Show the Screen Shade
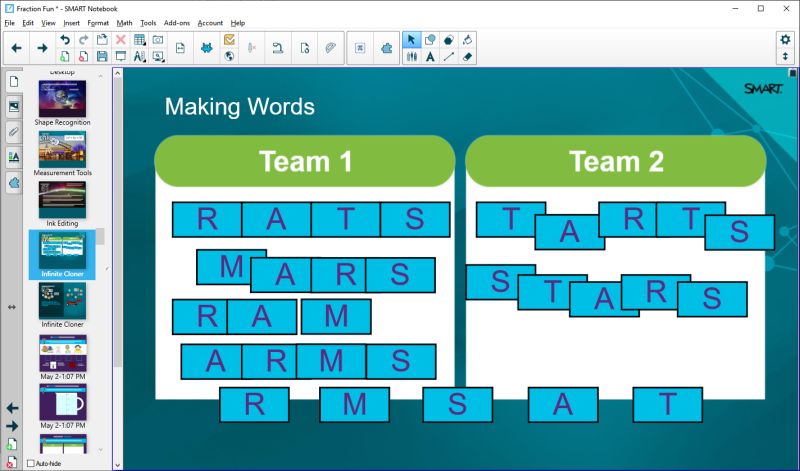Screen dimensions: 800x471 click(121, 56)
